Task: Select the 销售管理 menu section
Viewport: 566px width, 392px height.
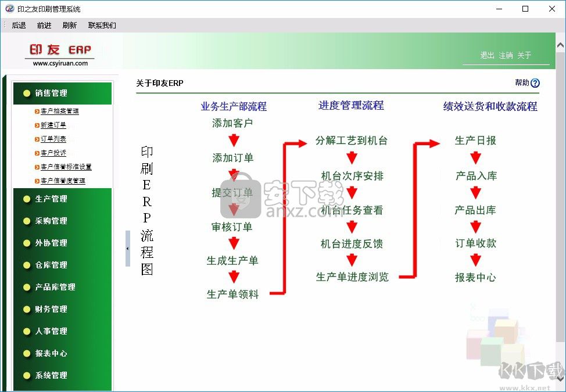Action: [51, 93]
